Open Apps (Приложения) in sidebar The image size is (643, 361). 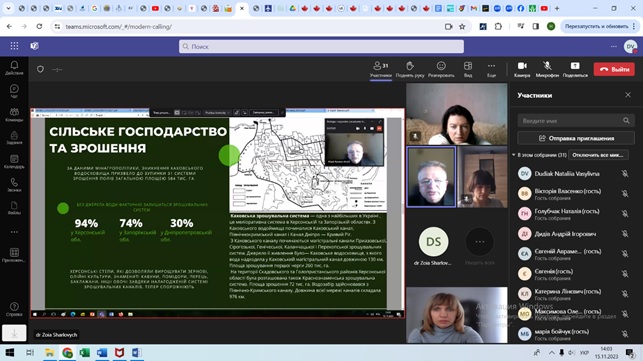[x=14, y=255]
